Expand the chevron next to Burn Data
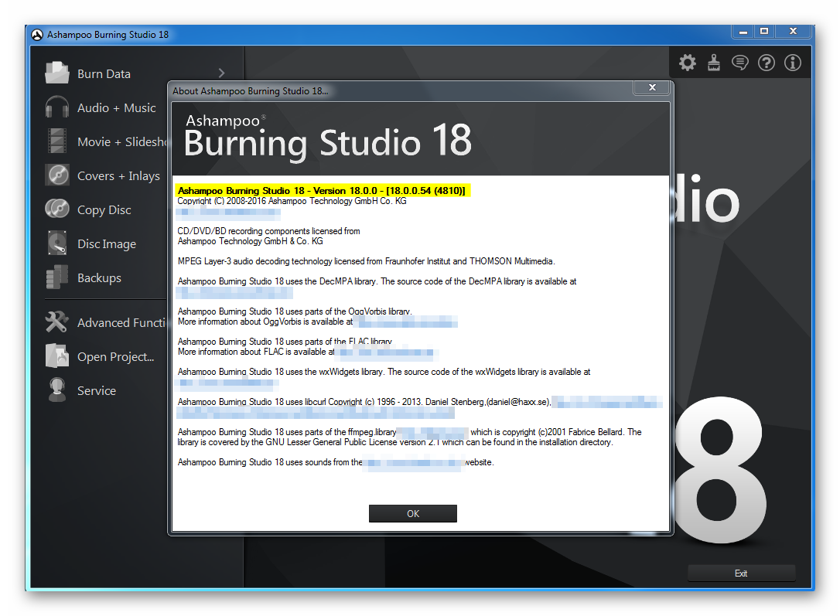The width and height of the screenshot is (840, 616). pos(222,73)
